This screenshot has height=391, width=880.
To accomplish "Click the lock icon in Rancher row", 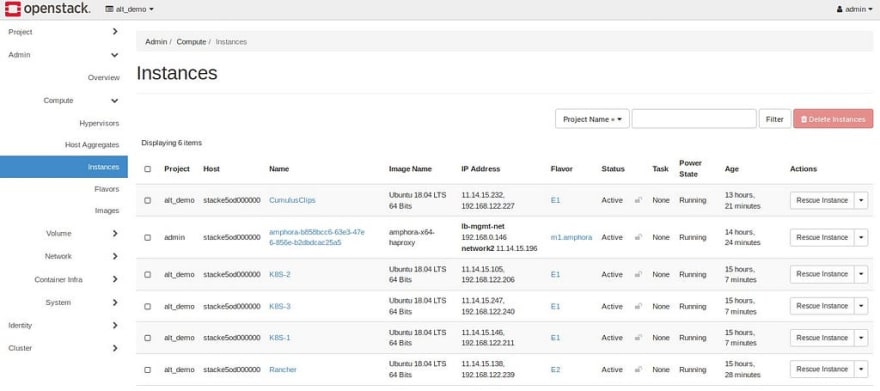I will 638,370.
